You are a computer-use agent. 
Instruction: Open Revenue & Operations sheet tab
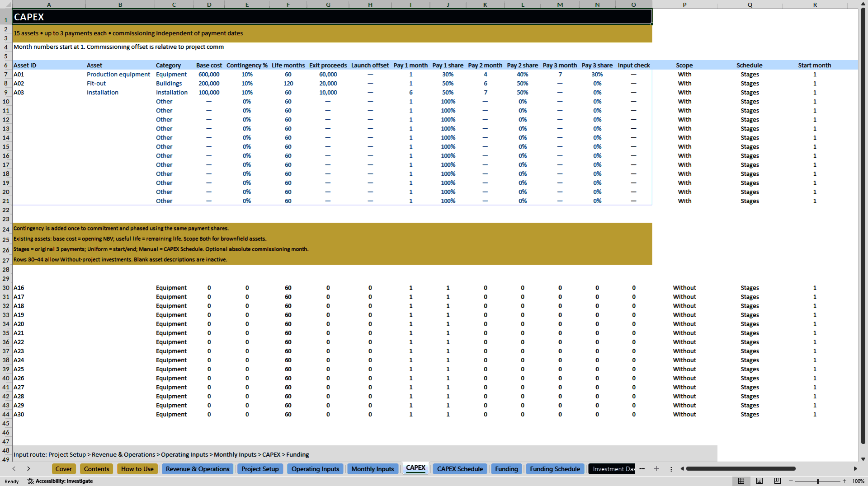(198, 469)
